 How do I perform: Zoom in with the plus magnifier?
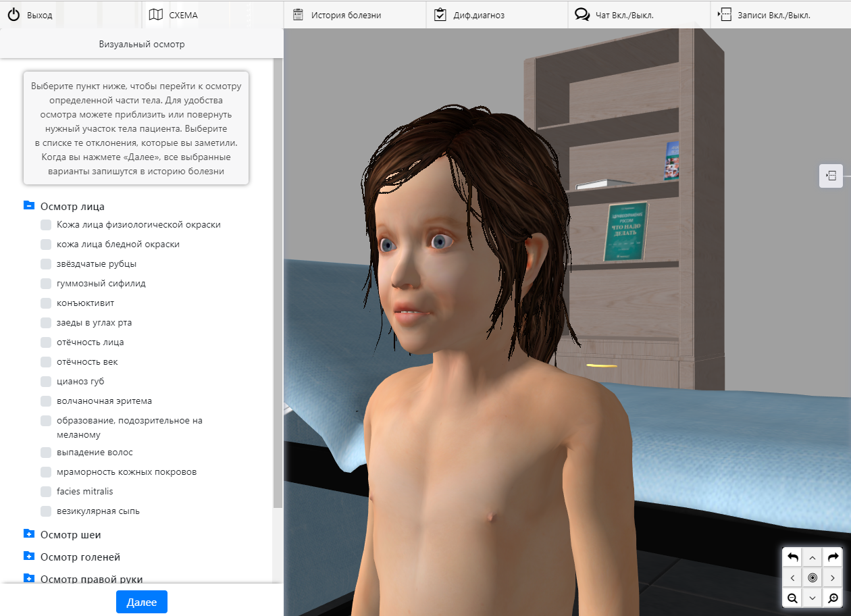833,598
